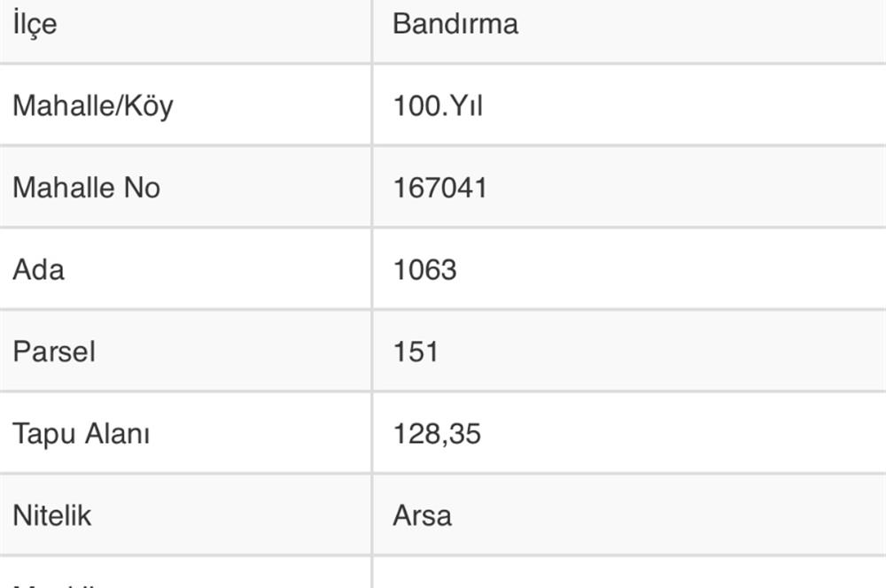This screenshot has width=886, height=588.
Task: Select the Bandırma district value
Action: 455,24
